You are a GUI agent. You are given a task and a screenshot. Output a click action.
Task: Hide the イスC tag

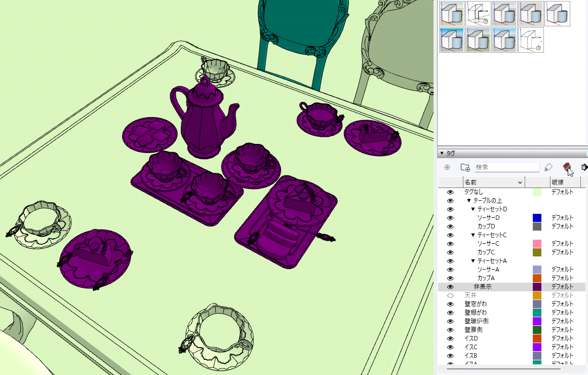(x=450, y=347)
